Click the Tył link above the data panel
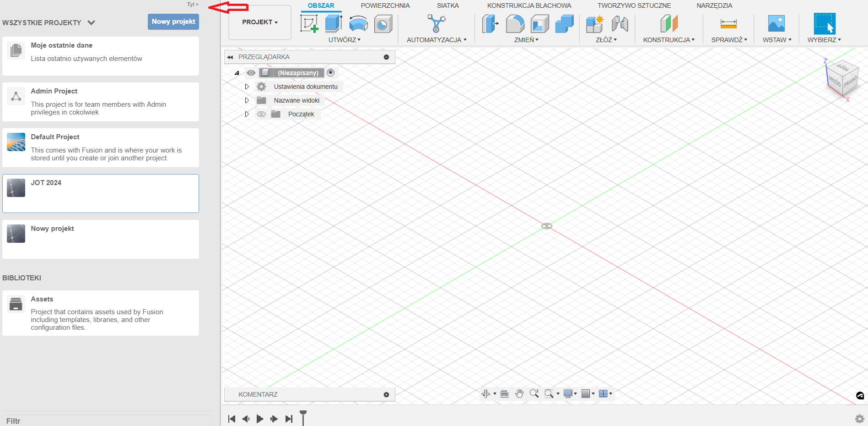Image resolution: width=868 pixels, height=426 pixels. pyautogui.click(x=193, y=5)
